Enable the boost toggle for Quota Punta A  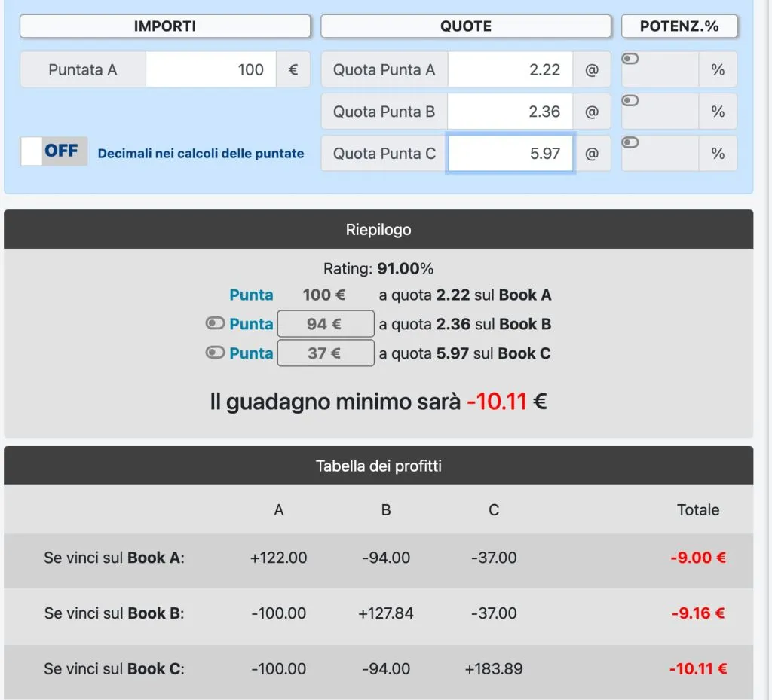[630, 59]
